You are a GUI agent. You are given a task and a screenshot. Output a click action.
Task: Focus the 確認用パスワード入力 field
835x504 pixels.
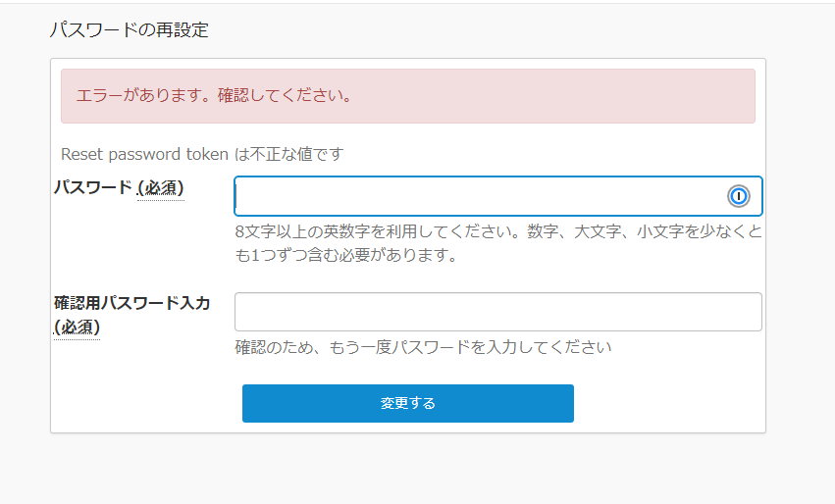pyautogui.click(x=497, y=312)
